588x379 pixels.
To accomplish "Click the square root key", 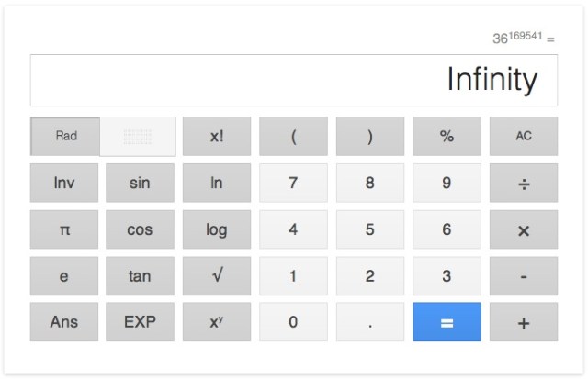I will [217, 275].
